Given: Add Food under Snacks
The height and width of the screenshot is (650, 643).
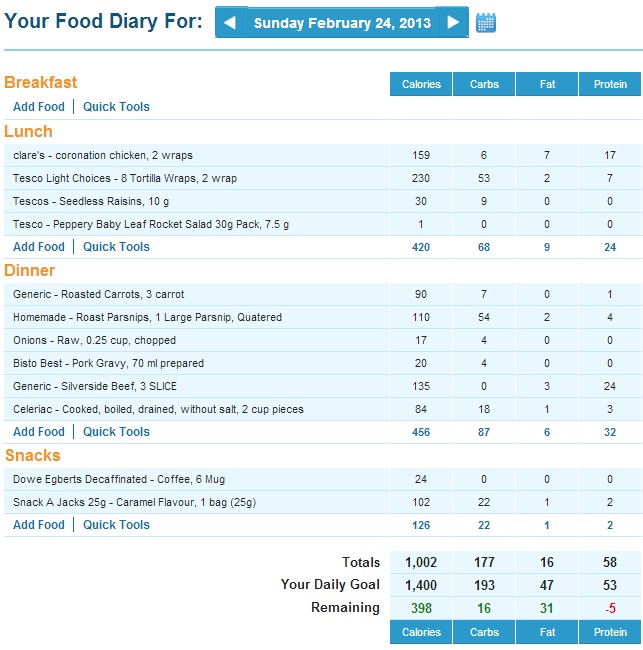Looking at the screenshot, I should pos(39,525).
